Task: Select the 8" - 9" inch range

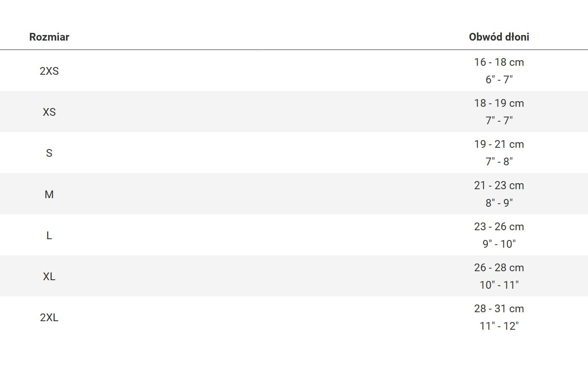Action: (499, 203)
